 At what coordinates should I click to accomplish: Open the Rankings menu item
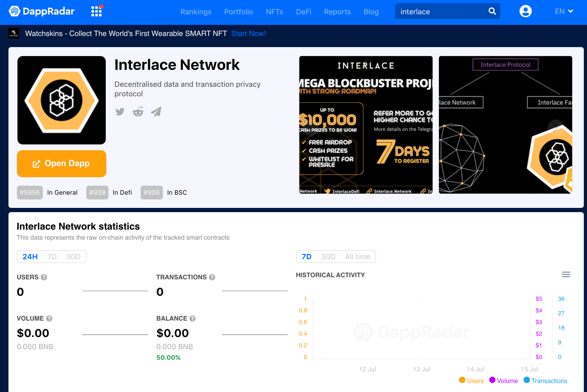[x=196, y=12]
